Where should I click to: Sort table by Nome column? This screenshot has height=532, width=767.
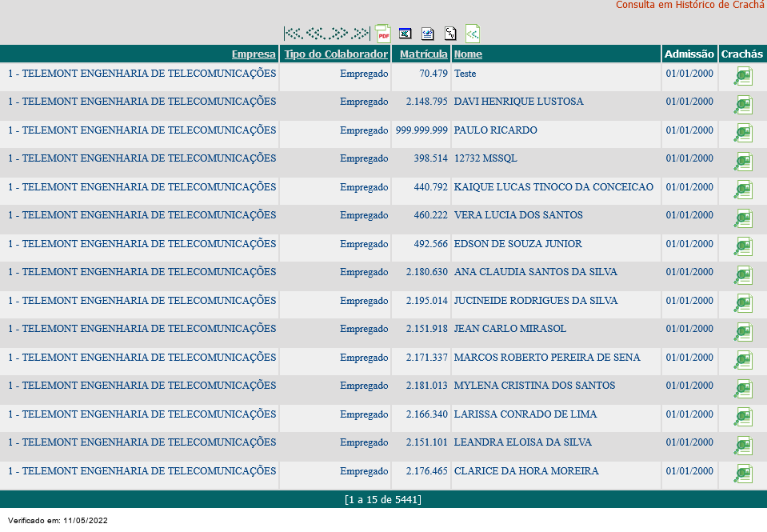(468, 54)
